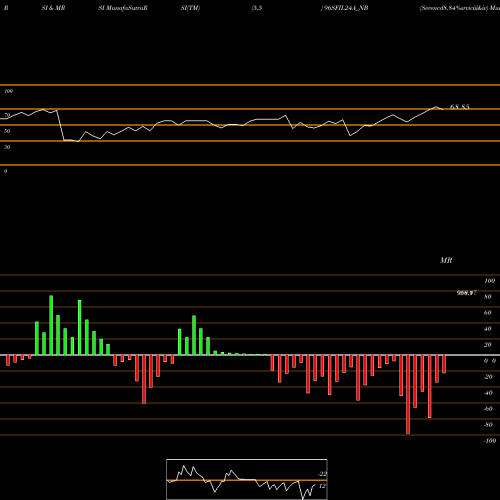Click the 'SI(TM)' header label
This screenshot has width=500, height=500.
(x=190, y=8)
